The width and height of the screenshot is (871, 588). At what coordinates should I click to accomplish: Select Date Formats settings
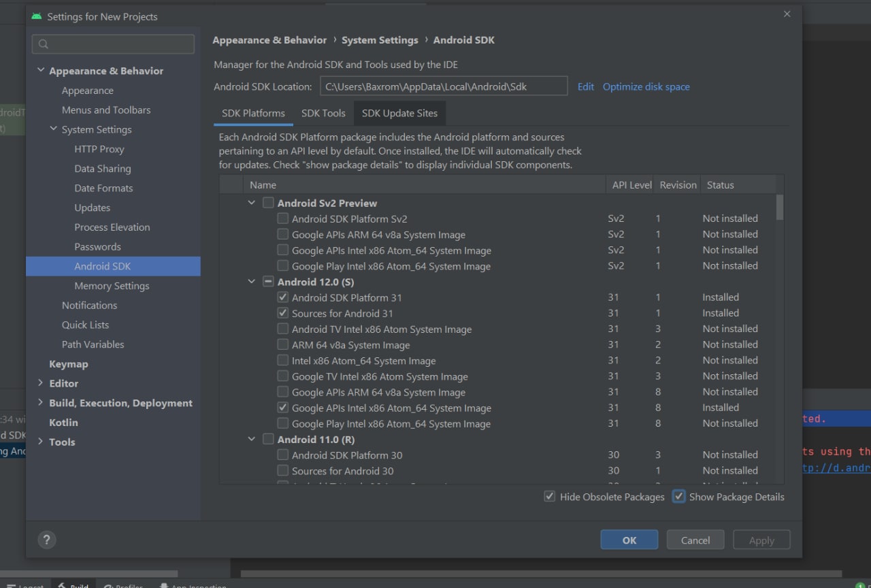pos(103,188)
